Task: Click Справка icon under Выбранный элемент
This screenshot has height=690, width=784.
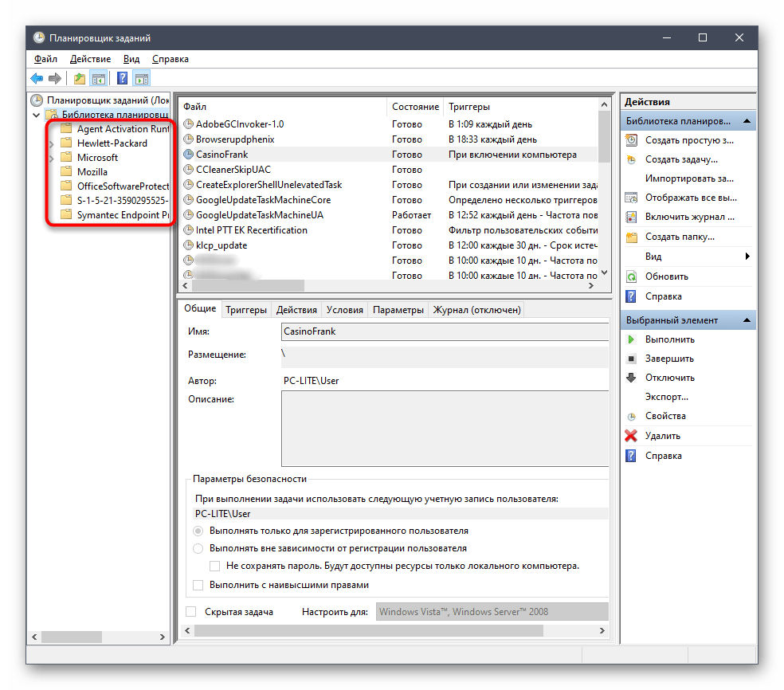Action: click(x=632, y=456)
